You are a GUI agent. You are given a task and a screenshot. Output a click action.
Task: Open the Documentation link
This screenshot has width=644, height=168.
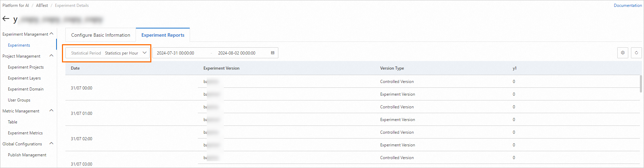point(628,5)
